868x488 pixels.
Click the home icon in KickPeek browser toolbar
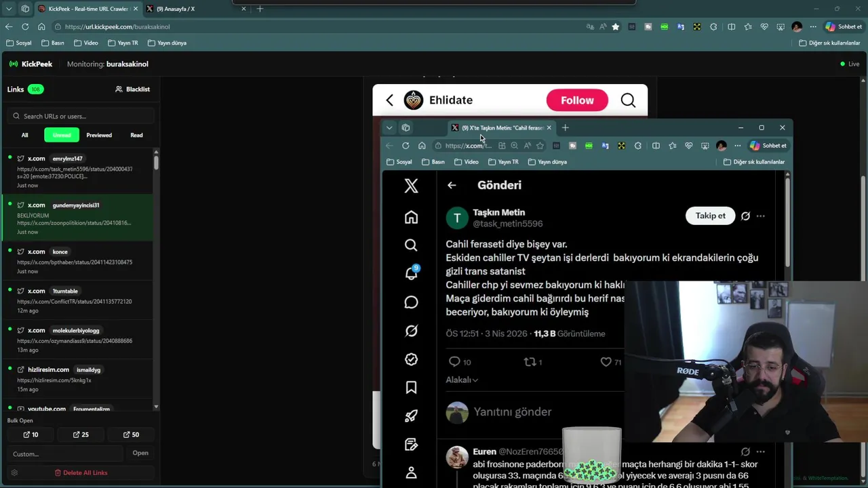tap(41, 26)
